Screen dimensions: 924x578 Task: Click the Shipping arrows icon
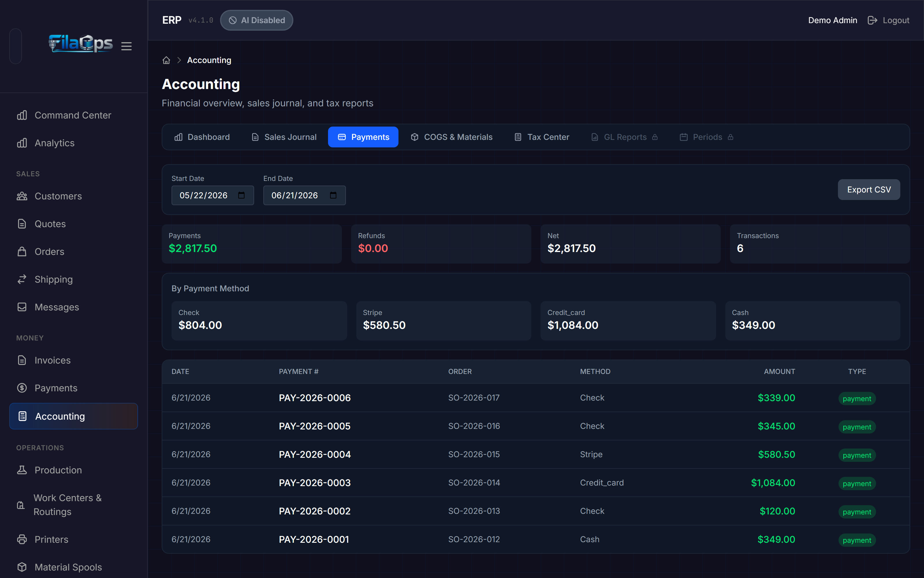point(22,279)
